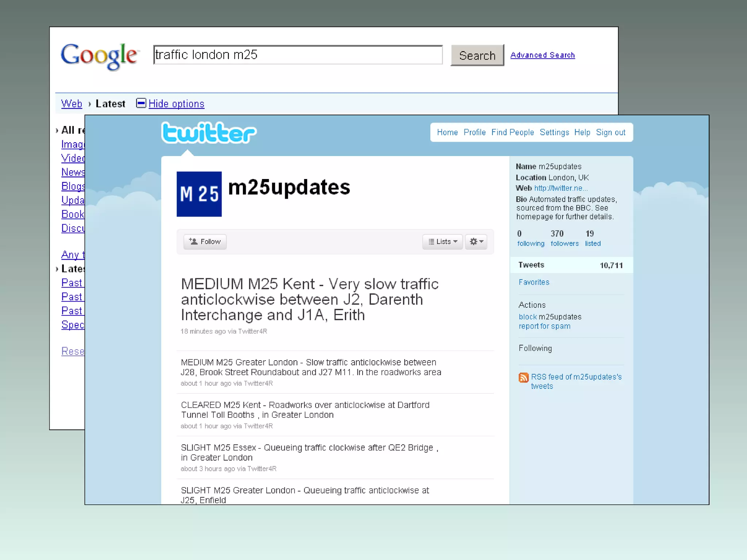Click the RSS feed orange icon
The width and height of the screenshot is (747, 560).
[x=523, y=377]
